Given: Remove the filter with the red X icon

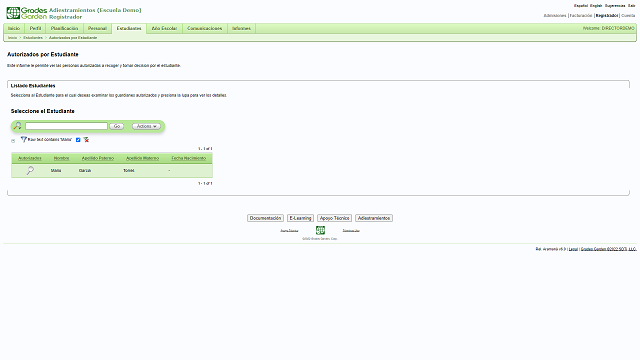Looking at the screenshot, I should point(86,140).
